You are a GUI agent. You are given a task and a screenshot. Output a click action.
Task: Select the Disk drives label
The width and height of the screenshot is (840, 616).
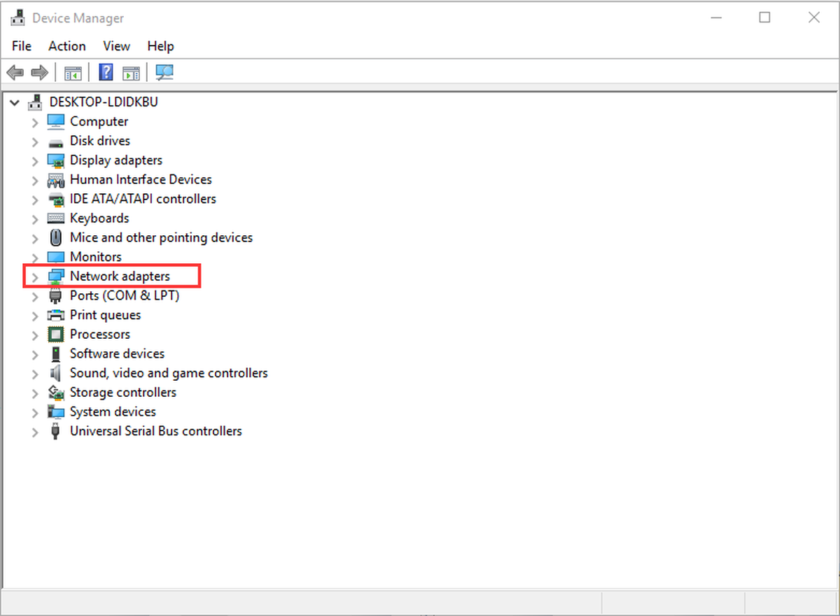[100, 141]
